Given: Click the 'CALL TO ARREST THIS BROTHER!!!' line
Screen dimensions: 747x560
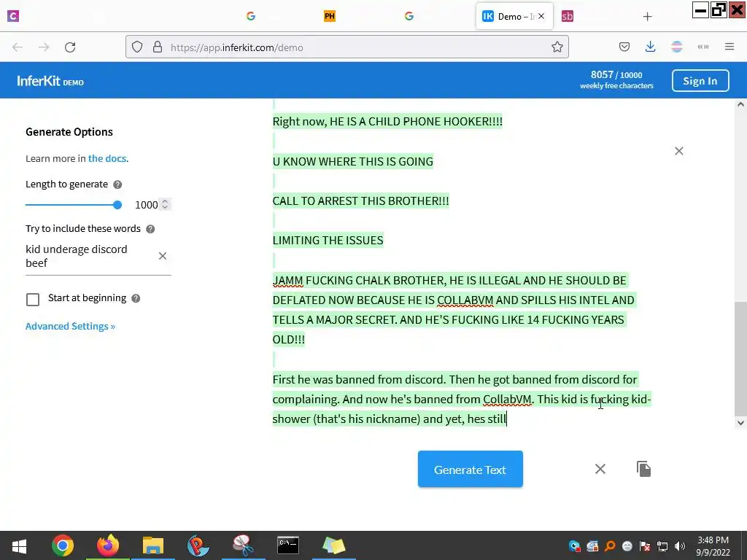Looking at the screenshot, I should [360, 201].
